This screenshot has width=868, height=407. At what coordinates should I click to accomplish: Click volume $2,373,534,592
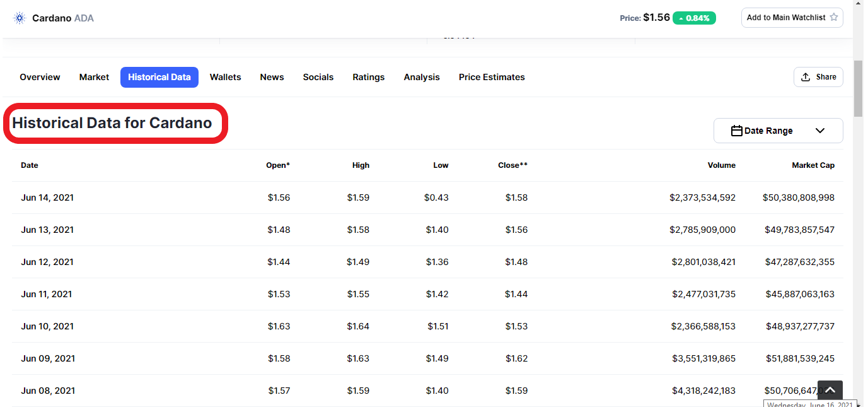click(703, 198)
